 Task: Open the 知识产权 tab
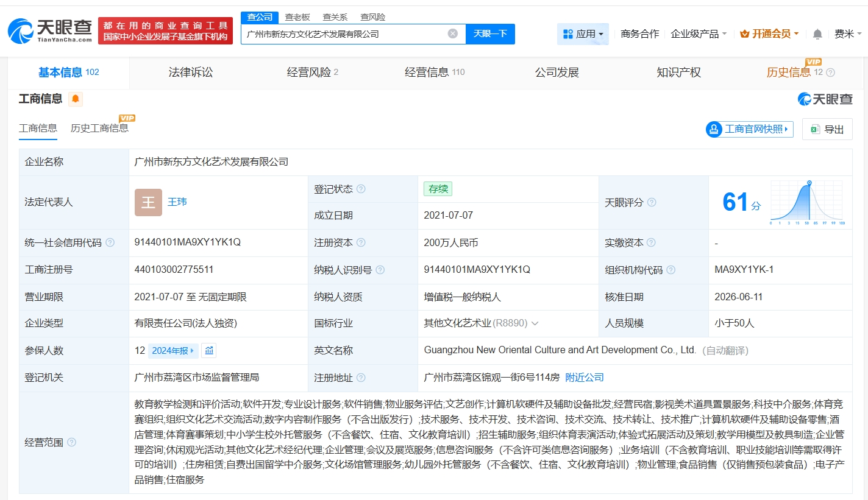[x=678, y=72]
